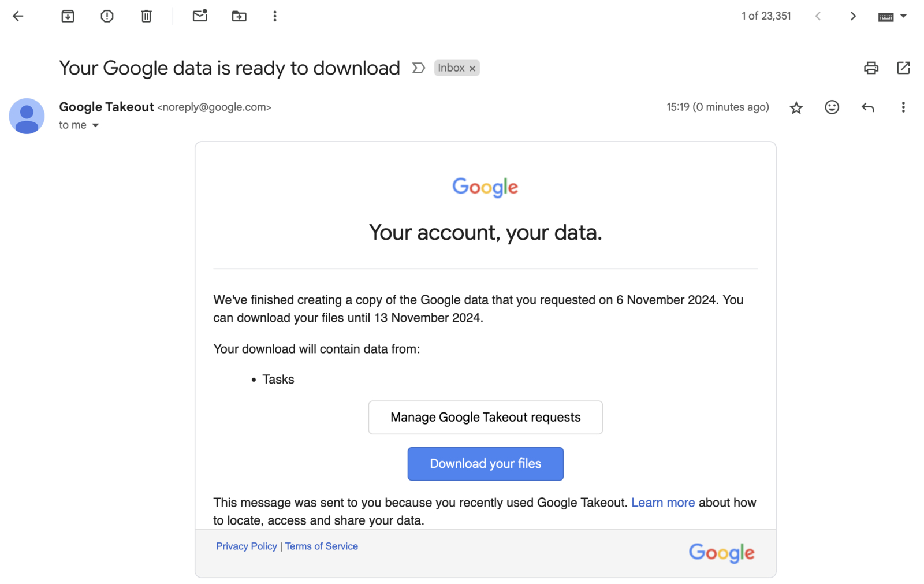Print the email
Screen dimensions: 924x584
pos(871,68)
